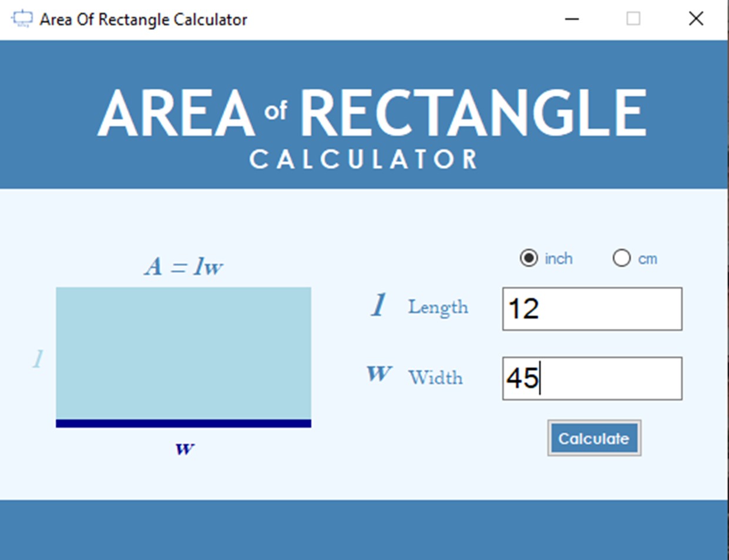
Task: Click the app icon in title bar
Action: (22, 19)
